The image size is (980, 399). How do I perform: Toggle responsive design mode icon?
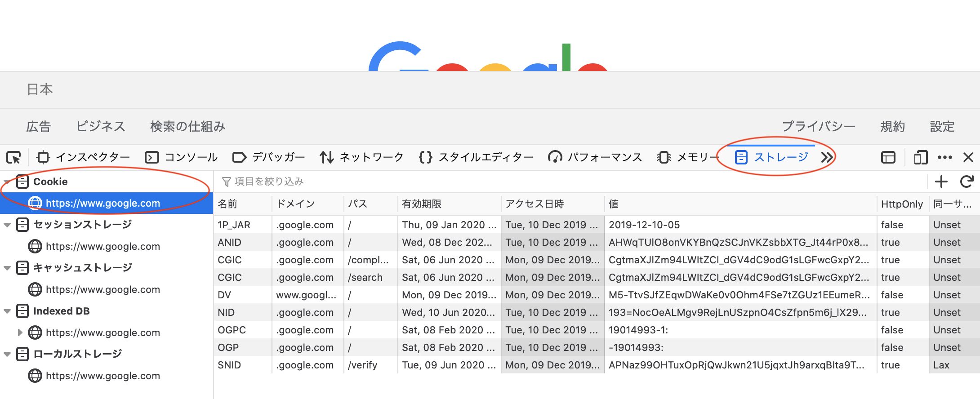click(920, 157)
